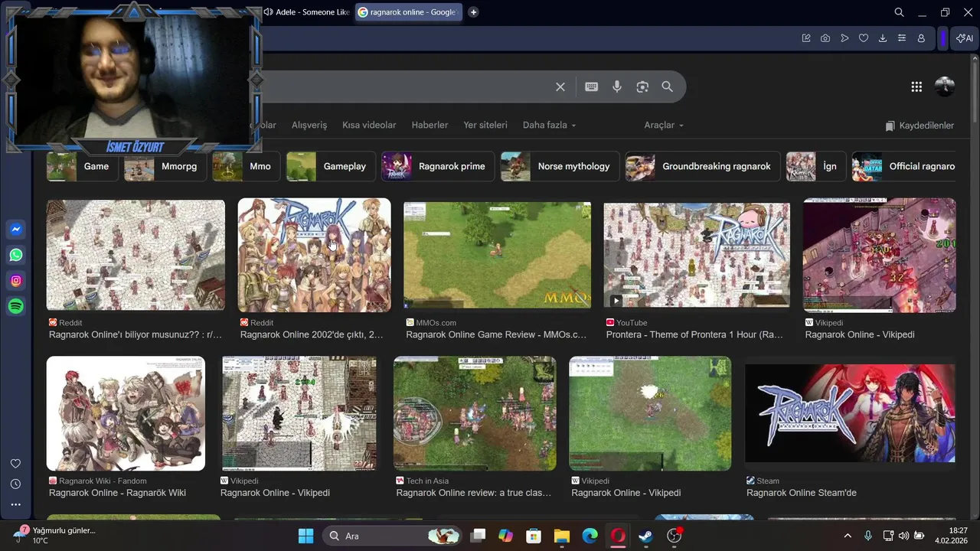The height and width of the screenshot is (551, 980).
Task: Open YouTube Prontera theme video thumbnail
Action: click(x=697, y=255)
